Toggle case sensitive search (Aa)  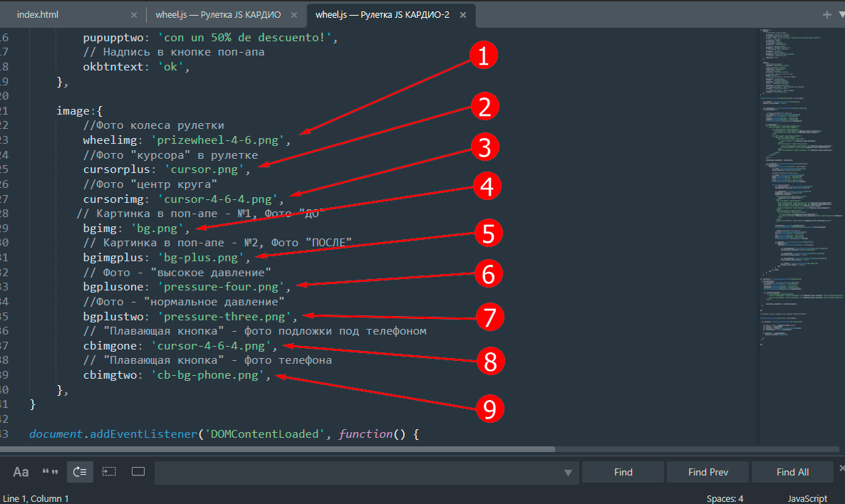pyautogui.click(x=21, y=472)
